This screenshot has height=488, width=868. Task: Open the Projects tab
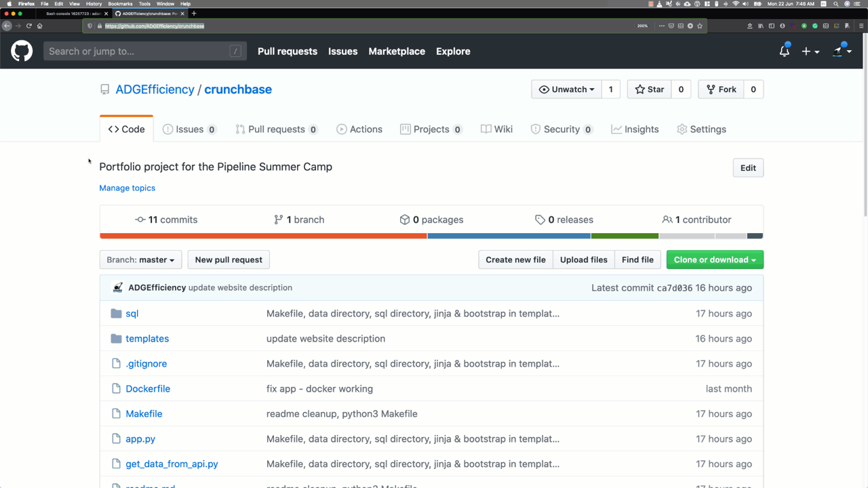pyautogui.click(x=431, y=129)
